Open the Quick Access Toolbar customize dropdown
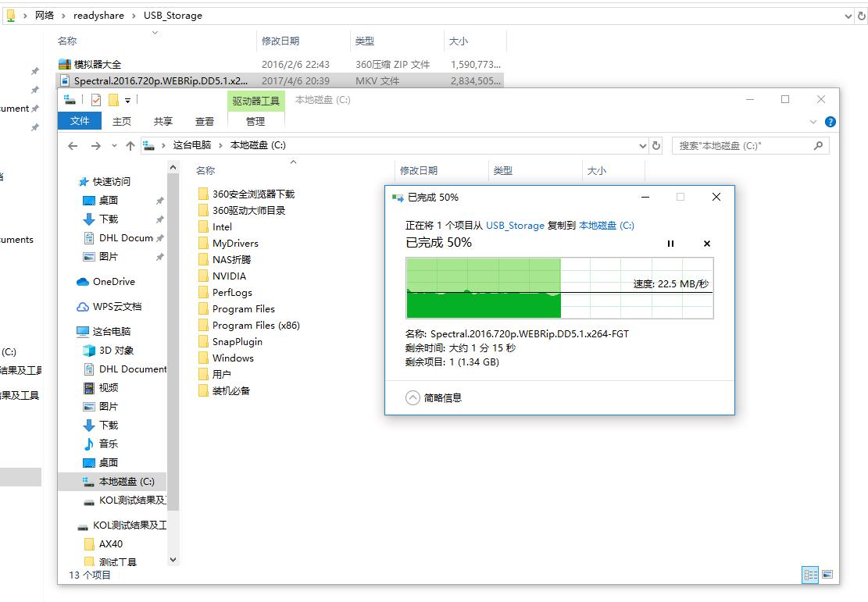Screen dimensions: 868x602 pos(127,100)
